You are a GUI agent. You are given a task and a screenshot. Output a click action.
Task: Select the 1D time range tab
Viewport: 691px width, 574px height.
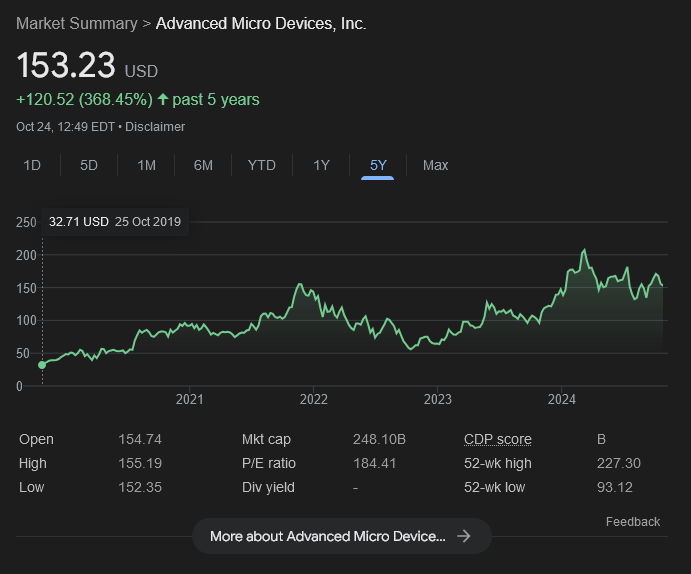point(32,165)
